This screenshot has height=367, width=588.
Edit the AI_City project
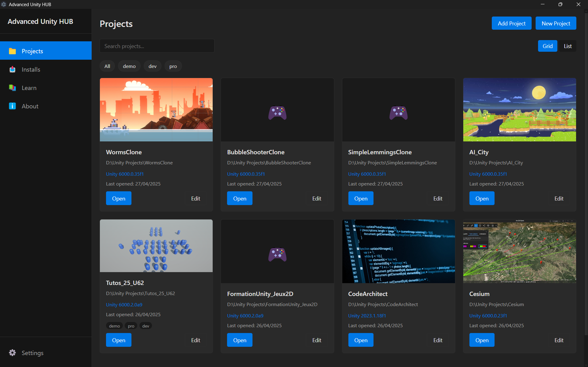(x=559, y=198)
